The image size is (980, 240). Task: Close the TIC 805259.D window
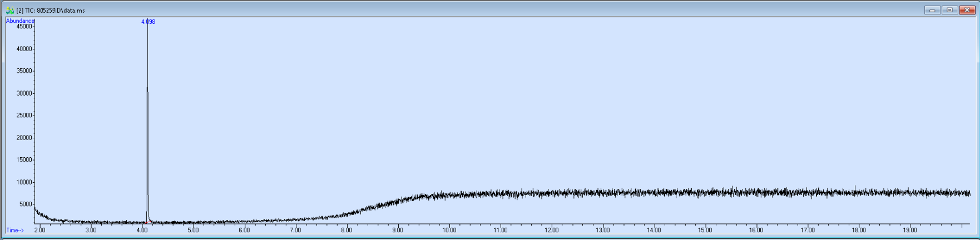[x=967, y=10]
